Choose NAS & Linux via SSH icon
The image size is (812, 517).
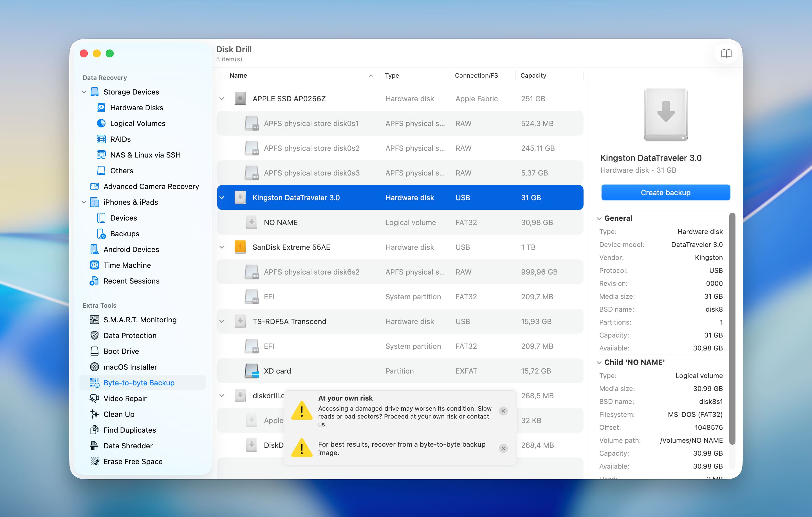coord(101,155)
